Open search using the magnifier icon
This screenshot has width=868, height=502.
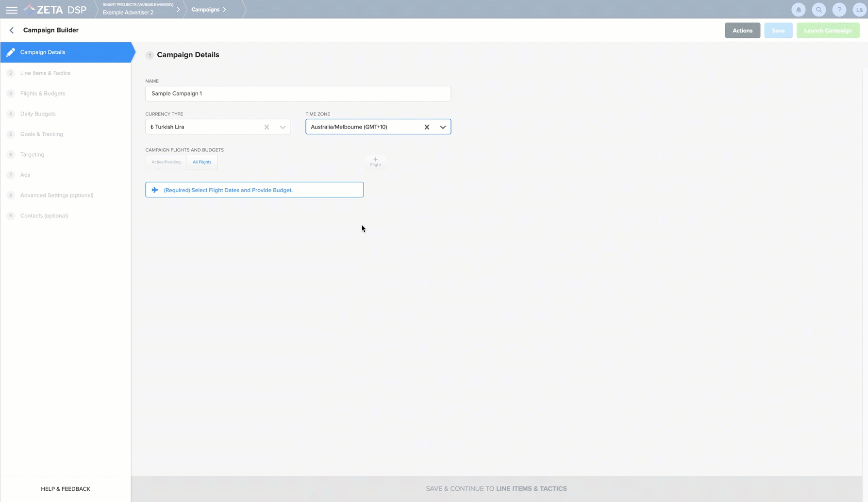(818, 10)
